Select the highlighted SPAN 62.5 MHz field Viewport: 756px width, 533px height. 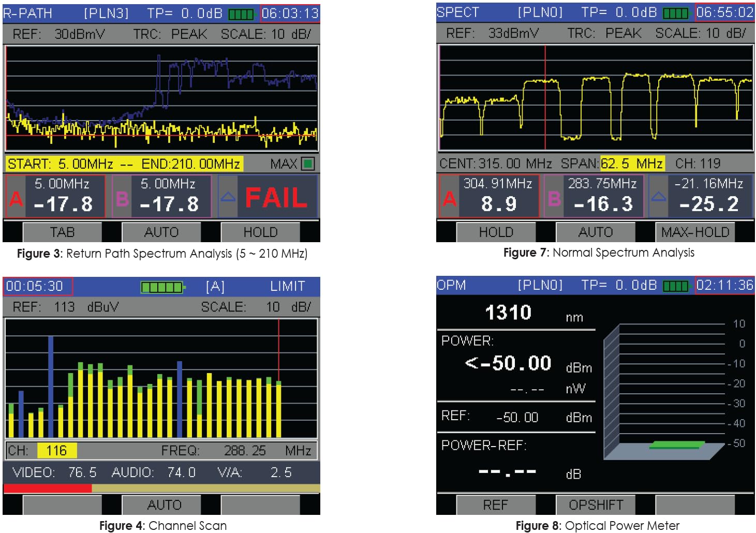pos(632,164)
